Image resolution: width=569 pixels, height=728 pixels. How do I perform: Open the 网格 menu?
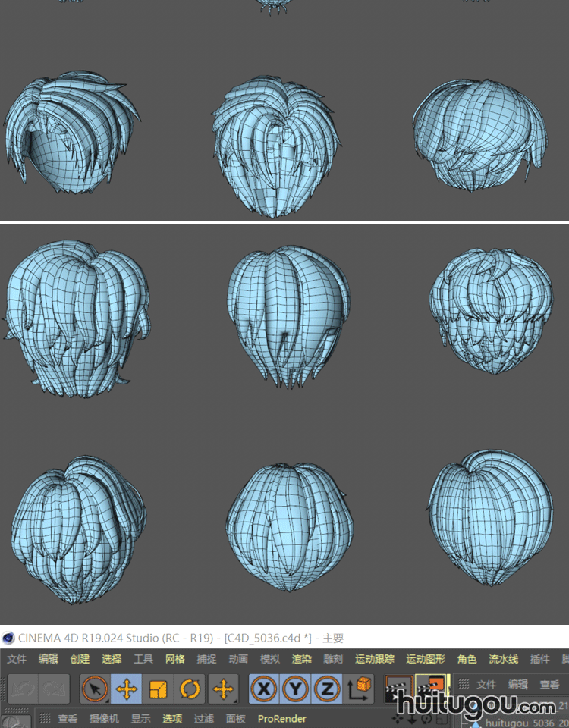[174, 659]
